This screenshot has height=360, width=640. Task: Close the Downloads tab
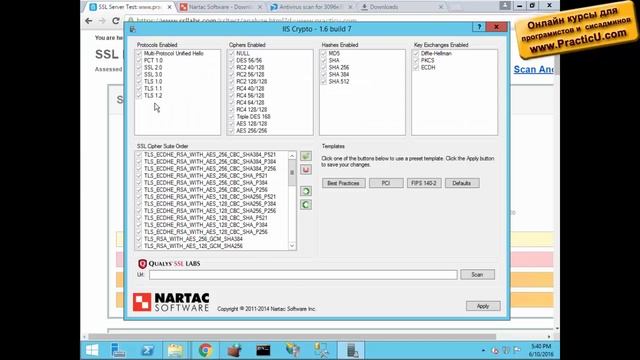440,7
